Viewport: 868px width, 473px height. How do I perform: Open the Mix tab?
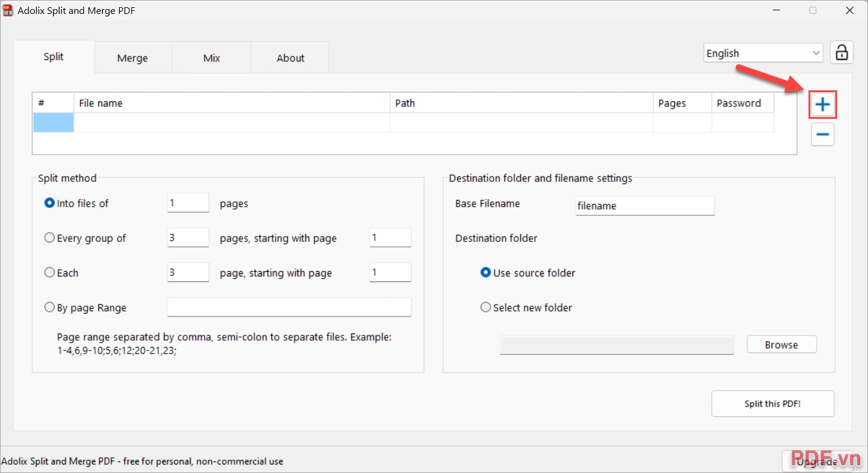point(211,58)
